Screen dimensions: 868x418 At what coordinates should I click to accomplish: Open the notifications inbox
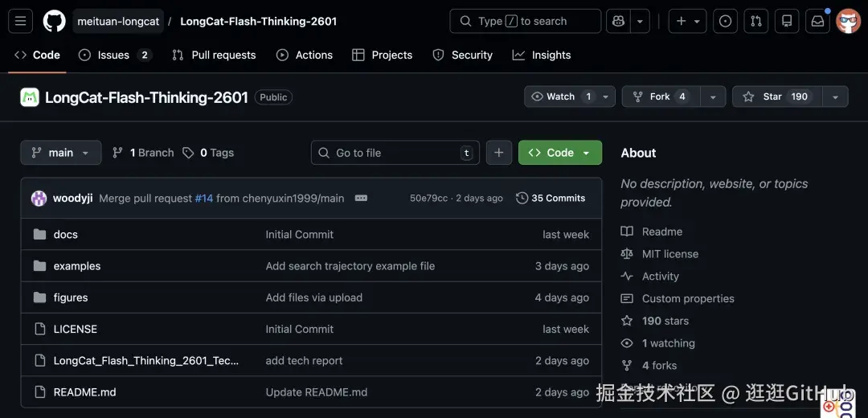(x=817, y=21)
